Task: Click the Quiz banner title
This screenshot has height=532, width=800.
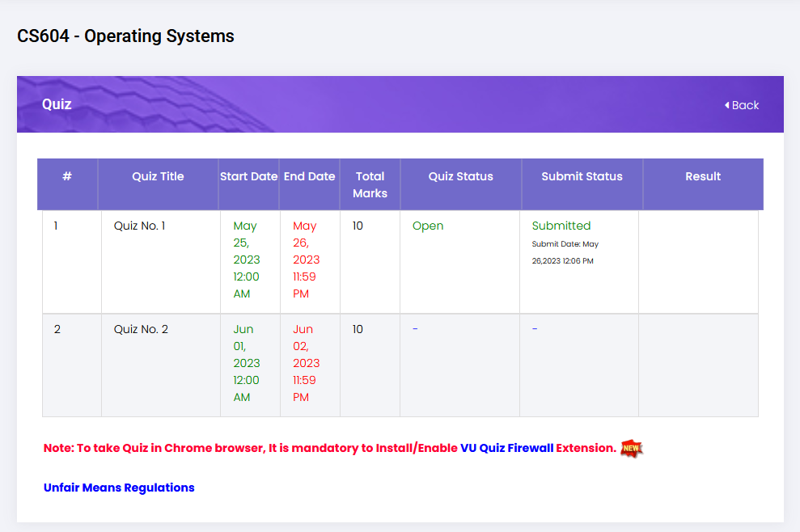Action: (57, 104)
